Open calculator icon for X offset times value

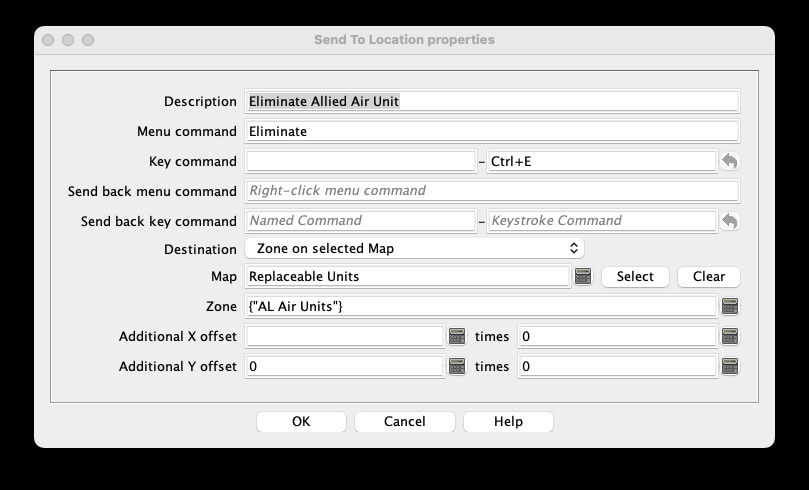(x=729, y=337)
